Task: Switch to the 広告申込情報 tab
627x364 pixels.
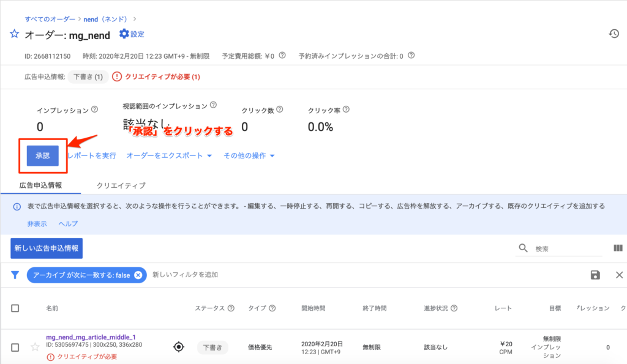Action: (x=41, y=185)
